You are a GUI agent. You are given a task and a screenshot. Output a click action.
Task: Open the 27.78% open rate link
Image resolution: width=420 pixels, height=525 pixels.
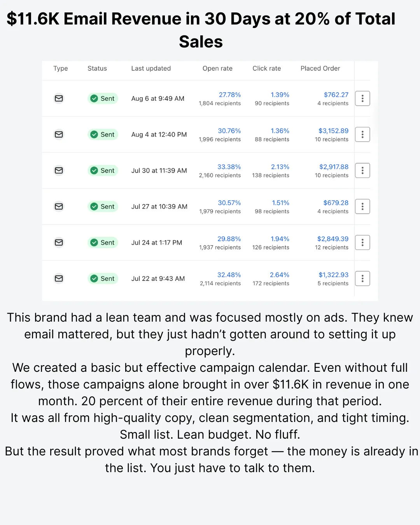click(x=230, y=95)
